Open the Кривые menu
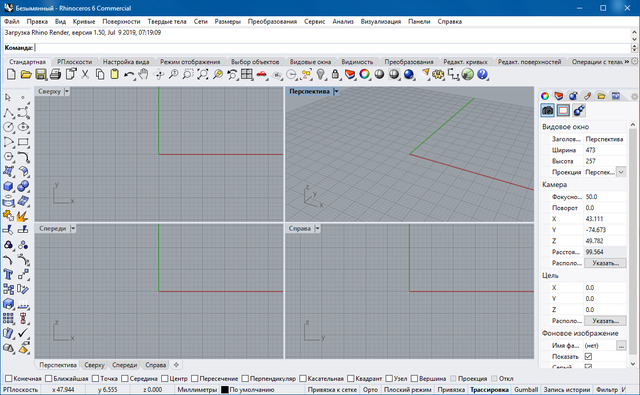This screenshot has height=395, width=640. tap(84, 21)
